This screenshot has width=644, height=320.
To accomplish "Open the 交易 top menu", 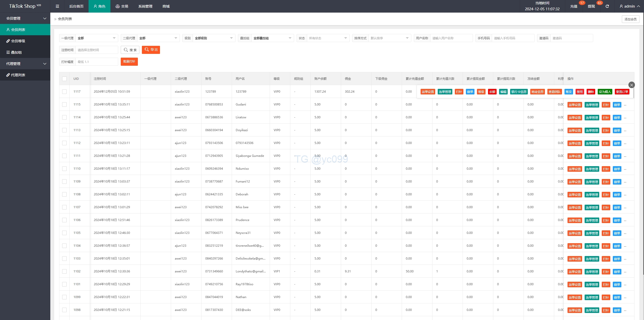I will tap(122, 6).
